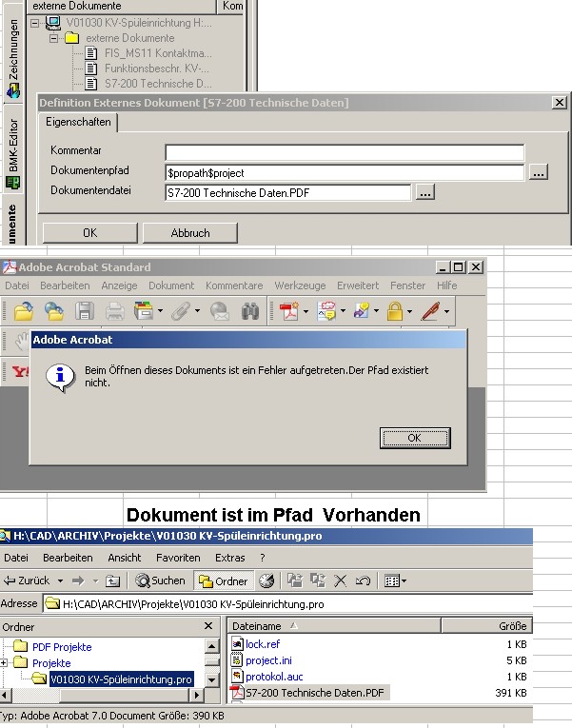Click into the Kommentar input field
Image resolution: width=572 pixels, height=728 pixels.
tap(345, 152)
